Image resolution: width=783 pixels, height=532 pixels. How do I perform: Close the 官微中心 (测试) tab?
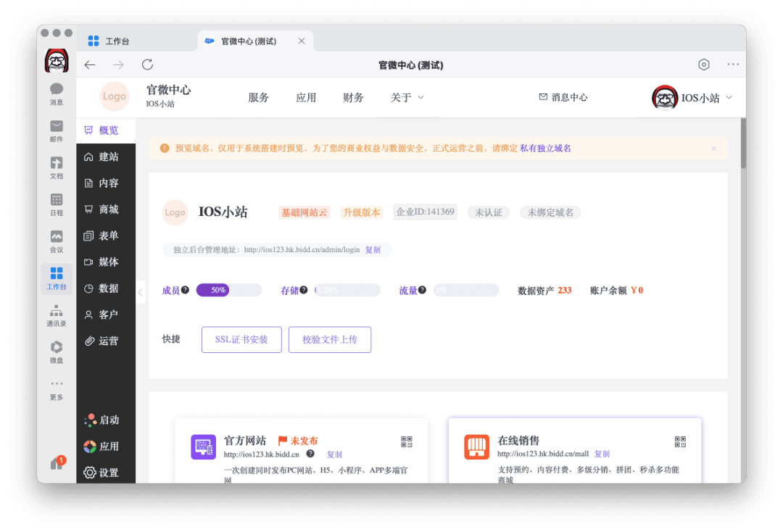(302, 41)
